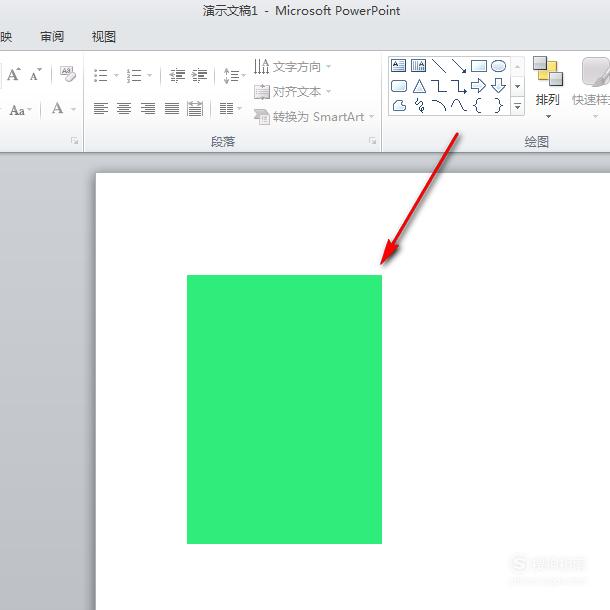This screenshot has height=610, width=610.
Task: Select the scribble drawing tool
Action: click(419, 105)
